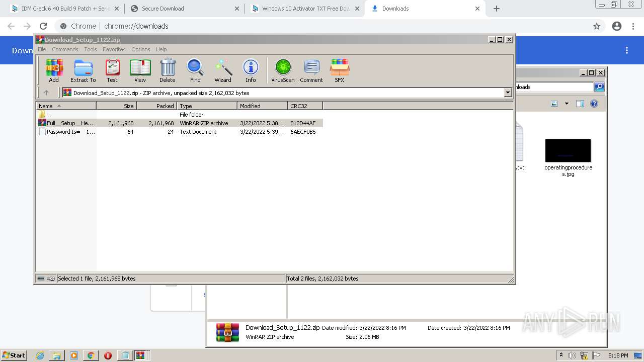The width and height of the screenshot is (644, 362).
Task: Run VirusScan on the archive
Action: click(x=283, y=70)
